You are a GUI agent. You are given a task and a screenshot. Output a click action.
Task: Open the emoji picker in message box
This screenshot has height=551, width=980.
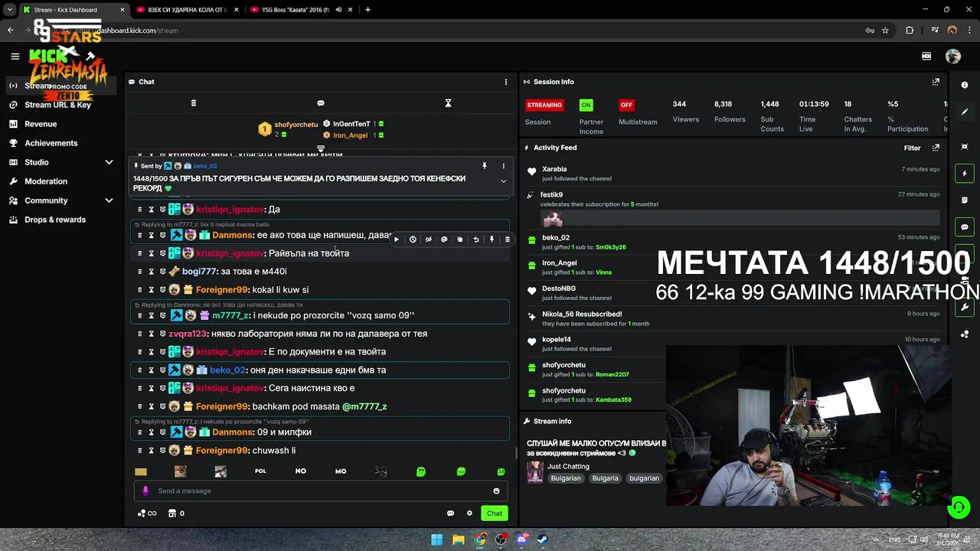tap(496, 491)
